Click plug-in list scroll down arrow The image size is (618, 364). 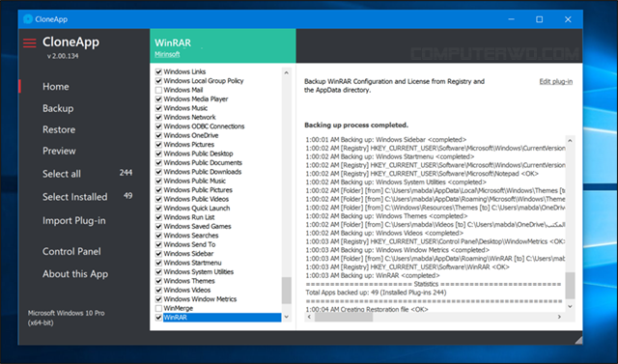click(287, 317)
